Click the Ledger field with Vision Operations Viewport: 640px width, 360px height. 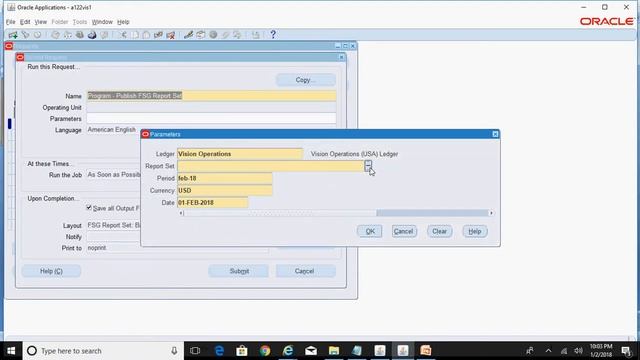pos(240,154)
